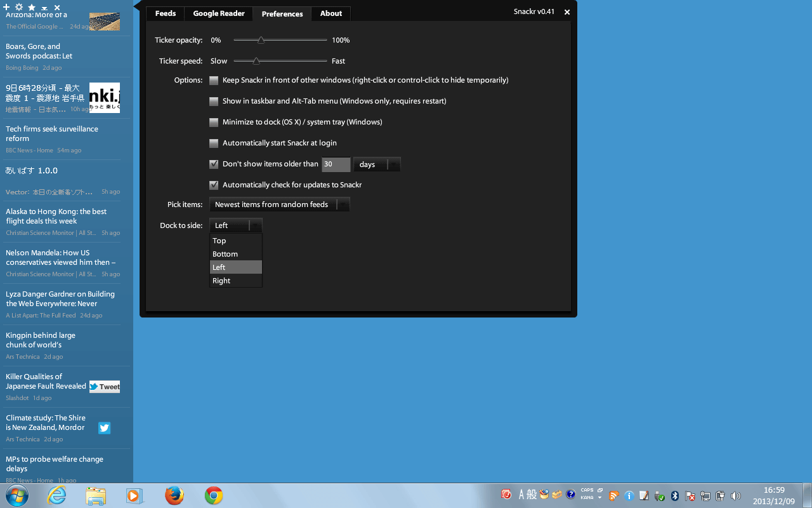Click the nki.j thumbnail on earthquake item
This screenshot has height=508, width=812.
coord(105,98)
